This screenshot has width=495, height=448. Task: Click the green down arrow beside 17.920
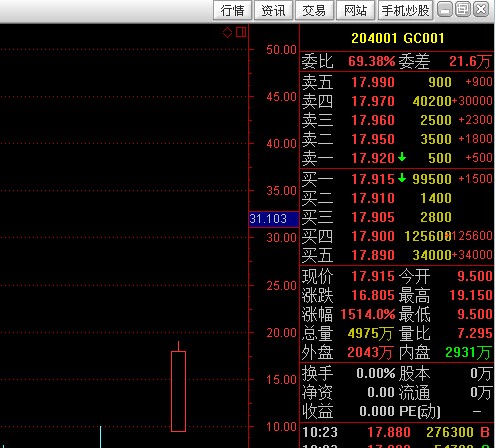pos(402,156)
